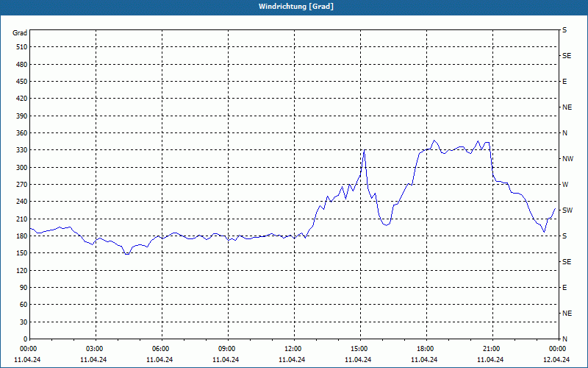Click the E compass label on the 450 gridline
The width and height of the screenshot is (588, 368).
564,82
